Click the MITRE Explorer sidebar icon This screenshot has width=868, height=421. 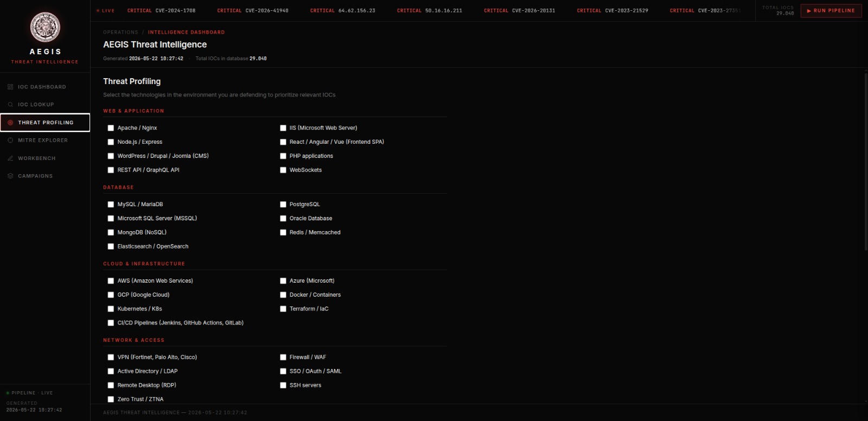pos(10,141)
